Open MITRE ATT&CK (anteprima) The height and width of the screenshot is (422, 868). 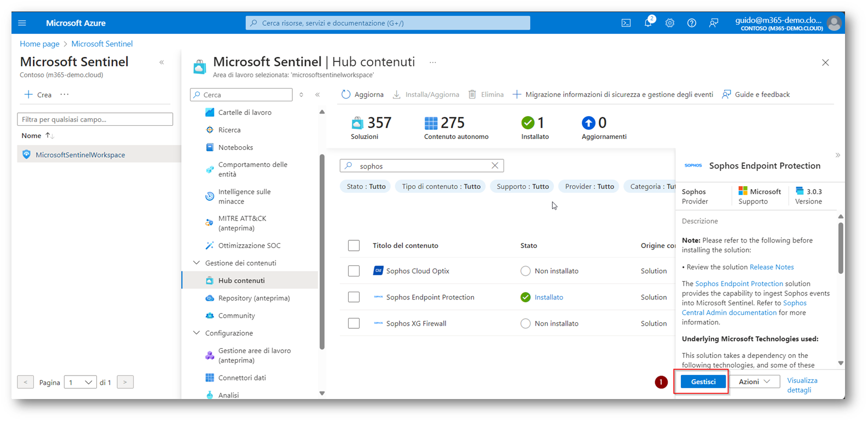click(242, 223)
